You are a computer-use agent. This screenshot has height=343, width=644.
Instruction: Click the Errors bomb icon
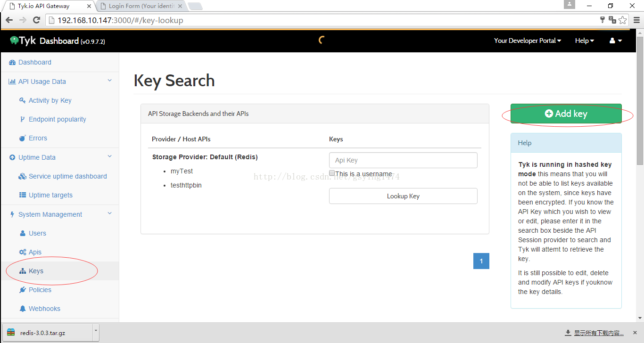tap(22, 138)
